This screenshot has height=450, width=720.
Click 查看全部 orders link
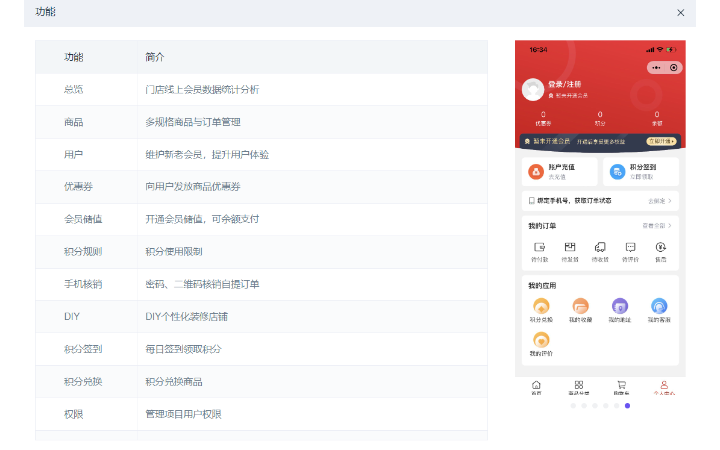point(657,226)
